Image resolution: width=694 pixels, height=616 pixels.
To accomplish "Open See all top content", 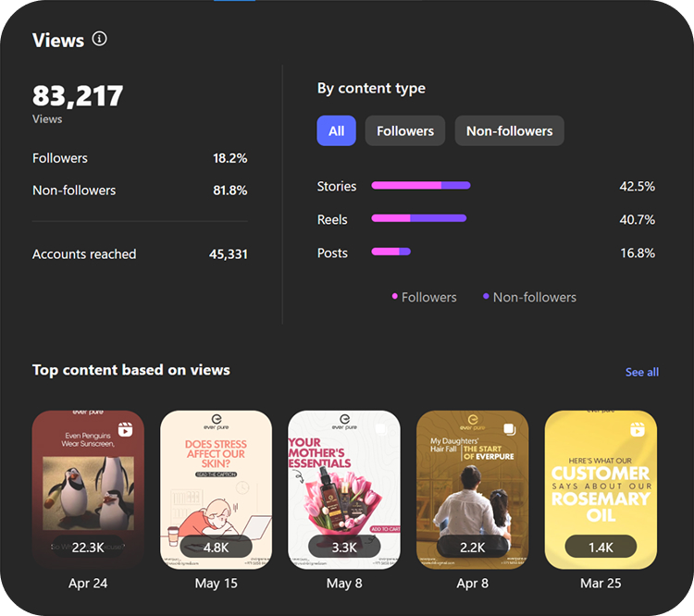I will pos(641,372).
